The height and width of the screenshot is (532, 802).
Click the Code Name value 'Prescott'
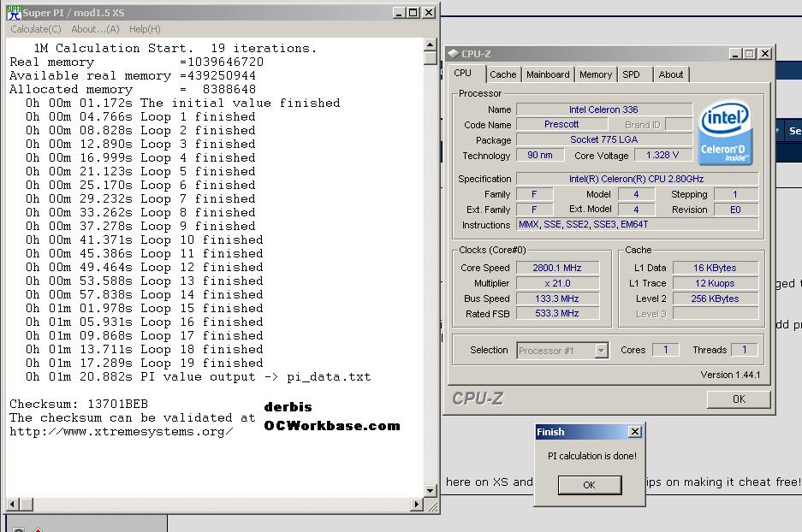pyautogui.click(x=561, y=124)
